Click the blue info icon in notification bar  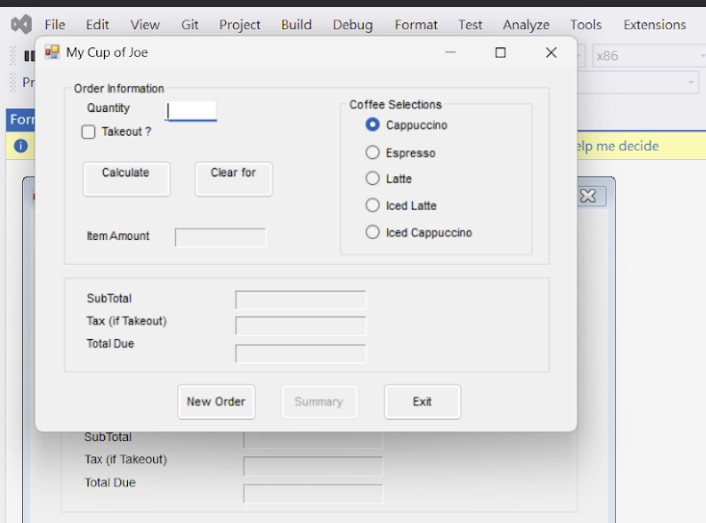click(21, 146)
